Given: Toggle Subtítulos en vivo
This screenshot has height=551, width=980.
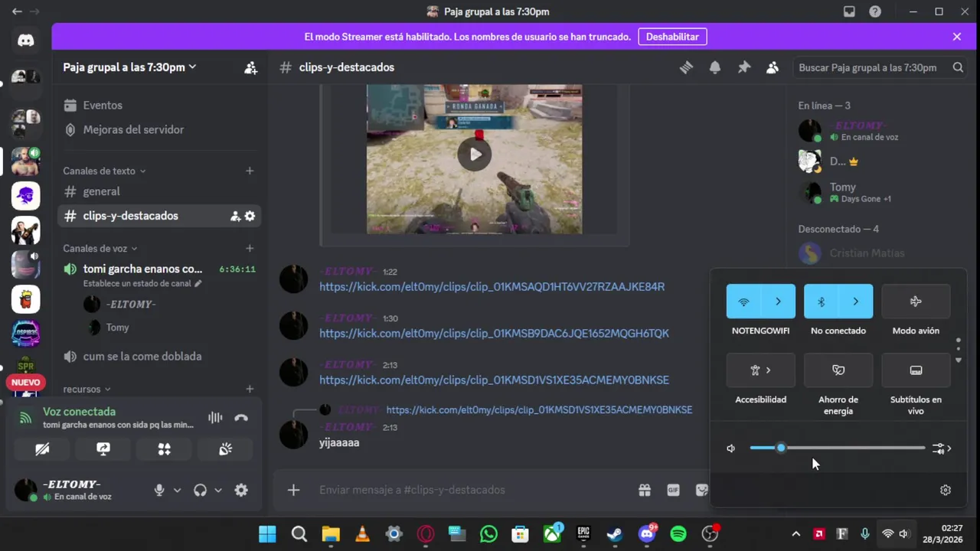Looking at the screenshot, I should [916, 370].
